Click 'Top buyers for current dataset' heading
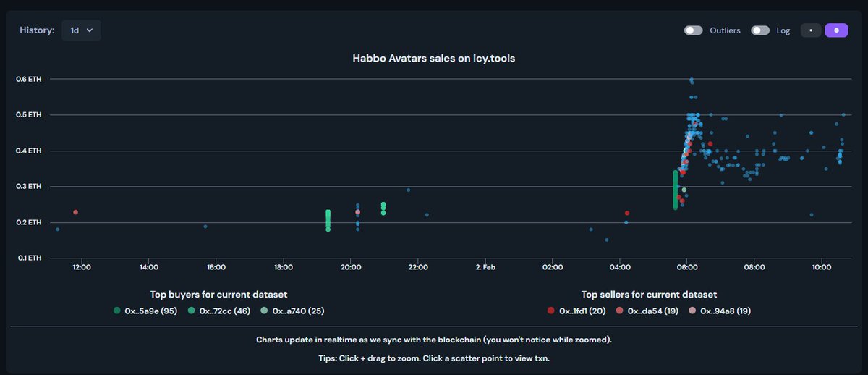Screen dimensions: 868x375 coord(218,295)
